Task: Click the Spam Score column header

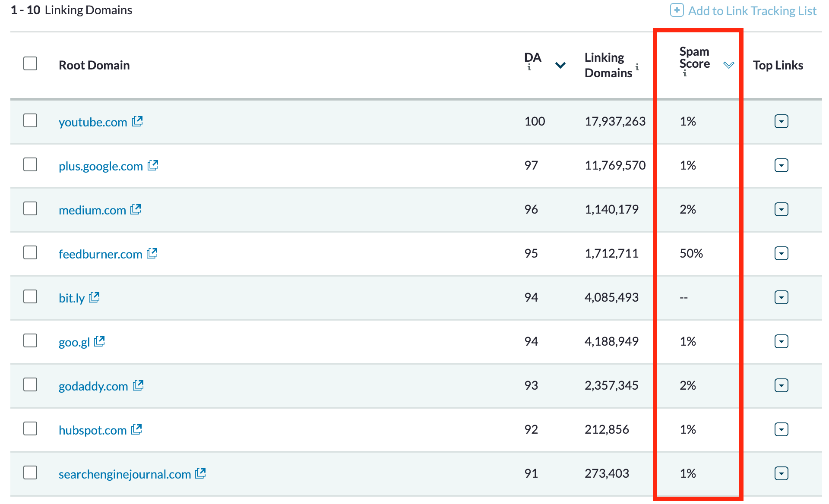Action: pos(694,57)
